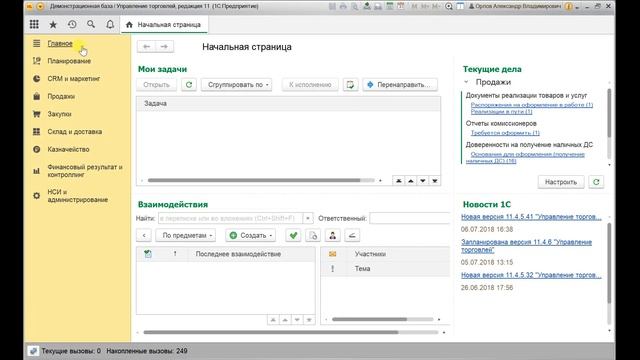Click the status bar performance icon
The image size is (640, 360).
[x=33, y=351]
